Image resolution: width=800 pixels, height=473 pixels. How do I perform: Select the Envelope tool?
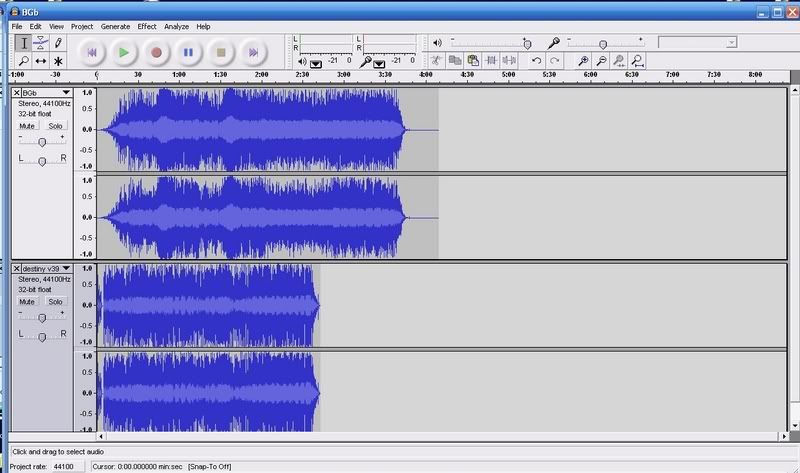[41, 43]
